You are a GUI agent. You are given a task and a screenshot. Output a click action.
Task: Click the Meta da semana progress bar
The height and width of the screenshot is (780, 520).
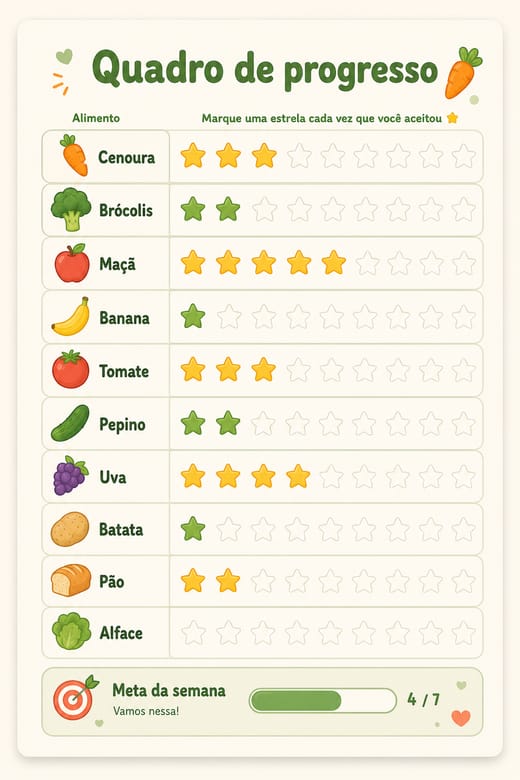click(x=322, y=700)
